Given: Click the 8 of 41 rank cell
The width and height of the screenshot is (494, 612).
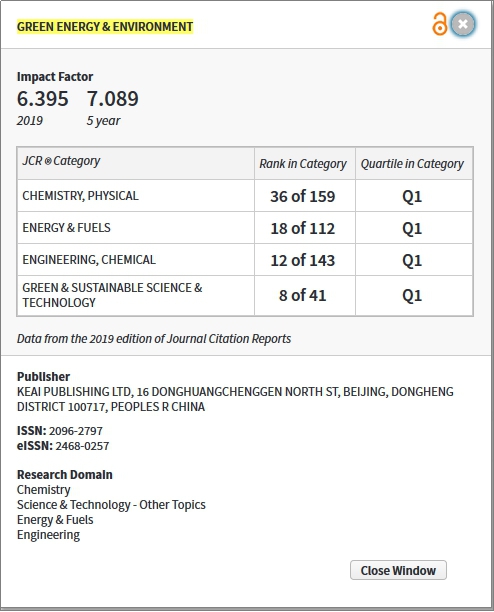Looking at the screenshot, I should coord(305,295).
